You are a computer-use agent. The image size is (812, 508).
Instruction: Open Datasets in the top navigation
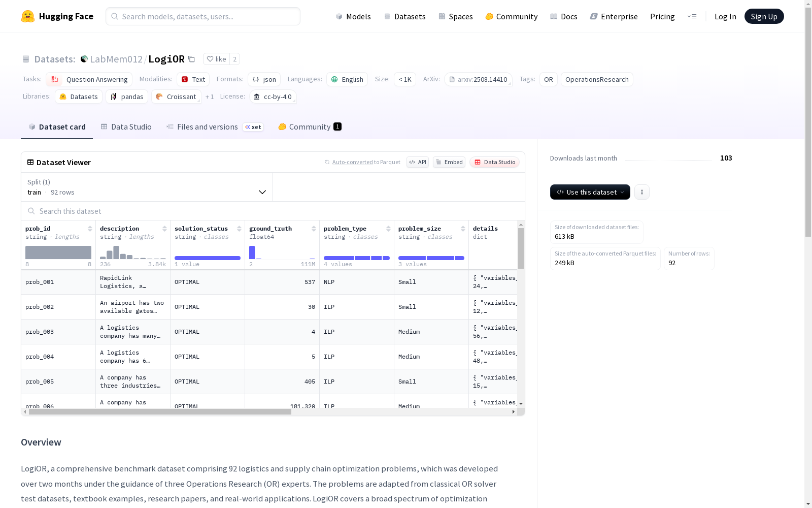[404, 16]
